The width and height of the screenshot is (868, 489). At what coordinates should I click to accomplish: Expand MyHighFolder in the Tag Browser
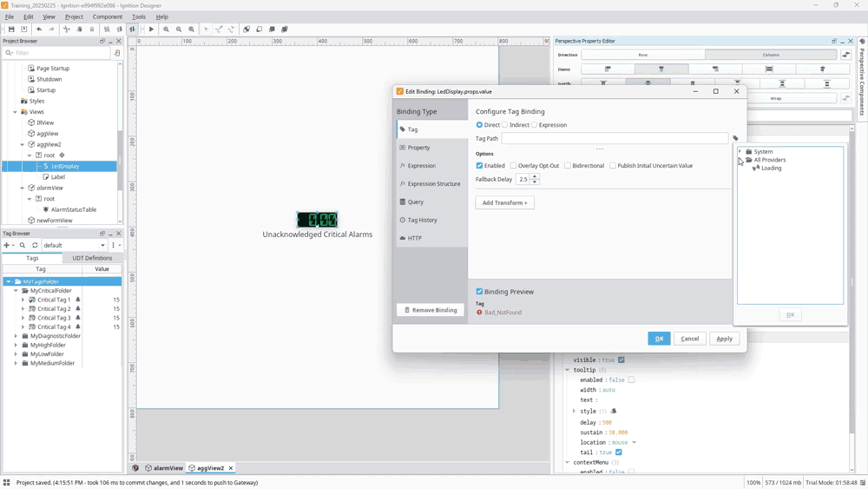tap(16, 345)
